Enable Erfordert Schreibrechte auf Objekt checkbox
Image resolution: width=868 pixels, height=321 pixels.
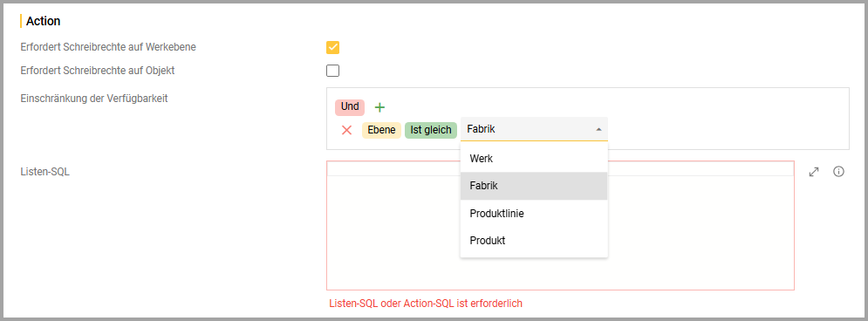click(x=332, y=71)
